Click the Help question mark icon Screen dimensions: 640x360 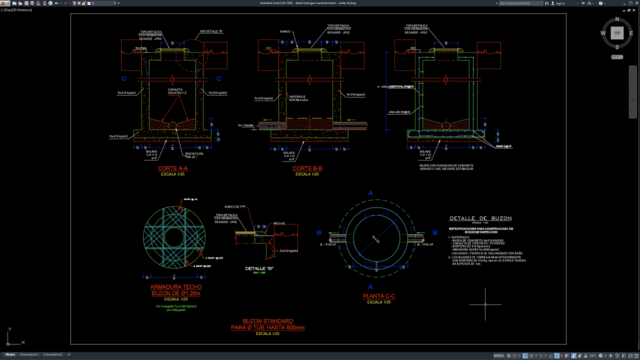click(601, 3)
